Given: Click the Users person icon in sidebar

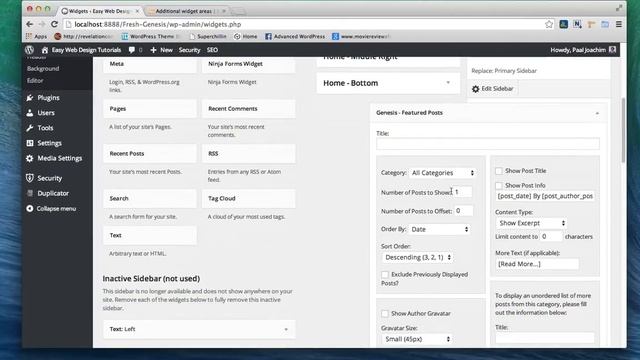Looking at the screenshot, I should 29,113.
